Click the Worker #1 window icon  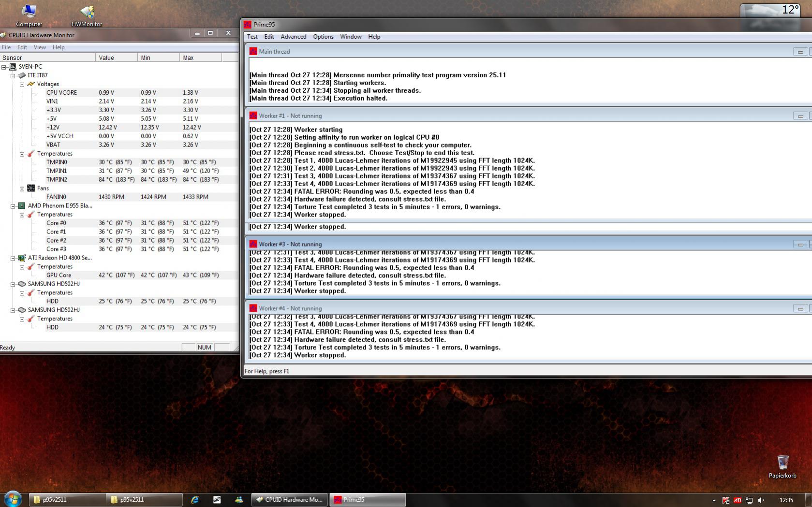point(253,116)
